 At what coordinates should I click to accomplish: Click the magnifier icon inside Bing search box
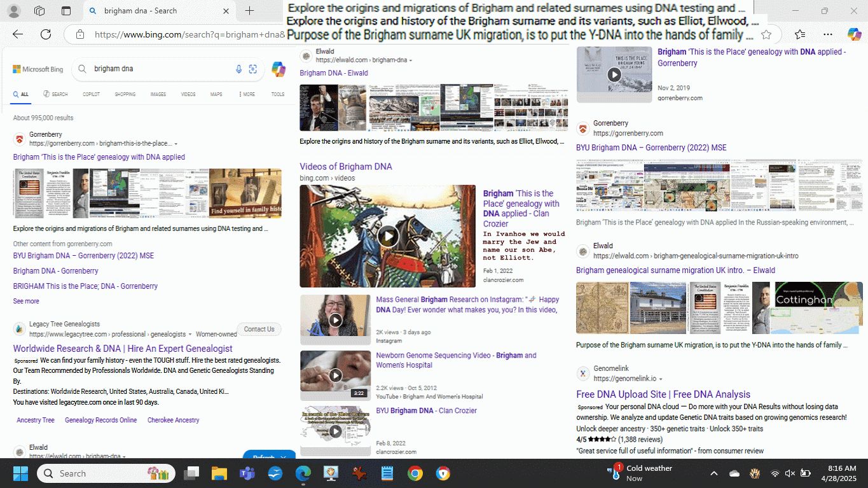pos(83,69)
